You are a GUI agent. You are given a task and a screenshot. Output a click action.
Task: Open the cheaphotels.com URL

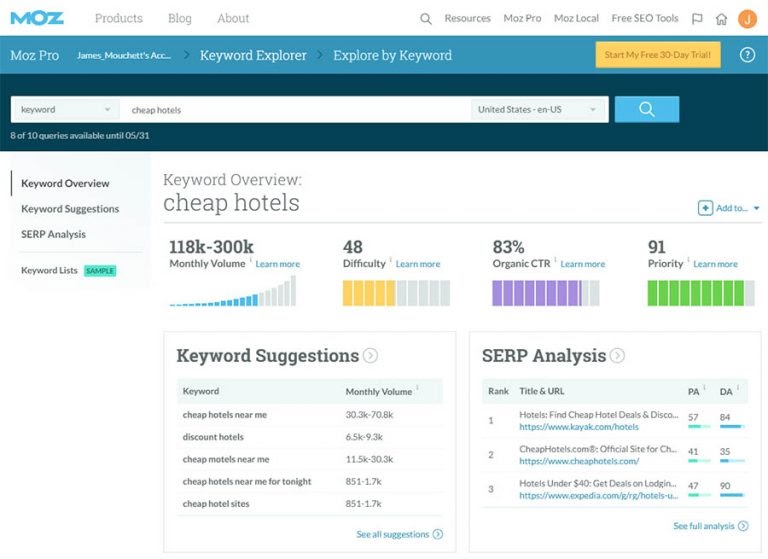click(579, 462)
